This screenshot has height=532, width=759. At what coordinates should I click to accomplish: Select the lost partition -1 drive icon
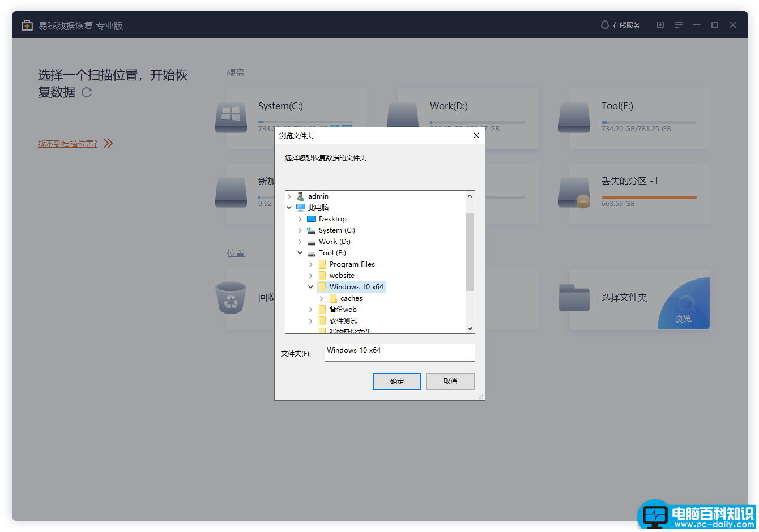click(574, 192)
